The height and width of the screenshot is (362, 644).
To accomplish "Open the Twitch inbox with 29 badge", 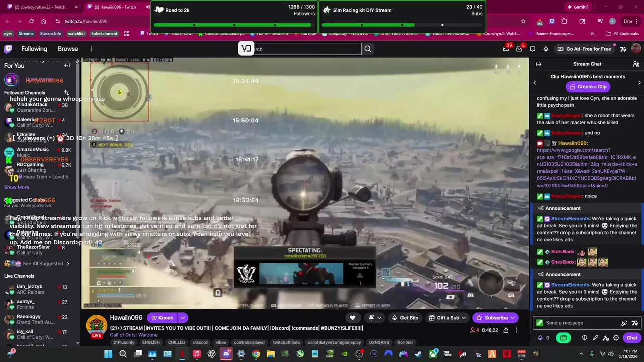I will 506,49.
